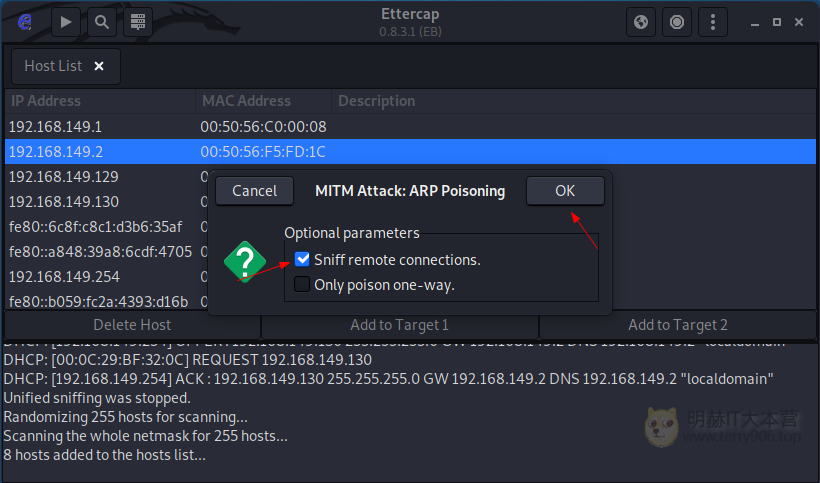Open the hosts scan magnifier icon

click(x=102, y=22)
